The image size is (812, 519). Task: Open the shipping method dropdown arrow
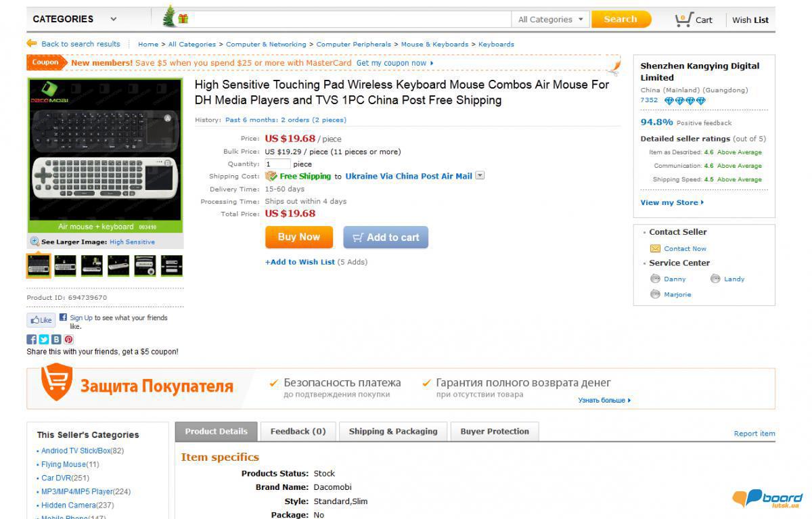480,176
